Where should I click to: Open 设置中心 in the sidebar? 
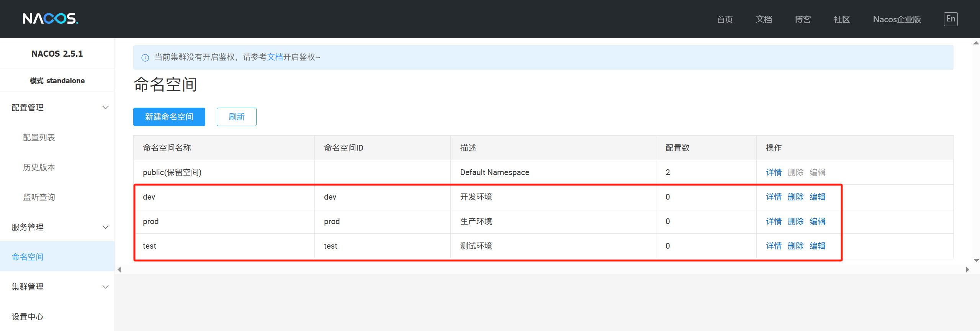28,317
